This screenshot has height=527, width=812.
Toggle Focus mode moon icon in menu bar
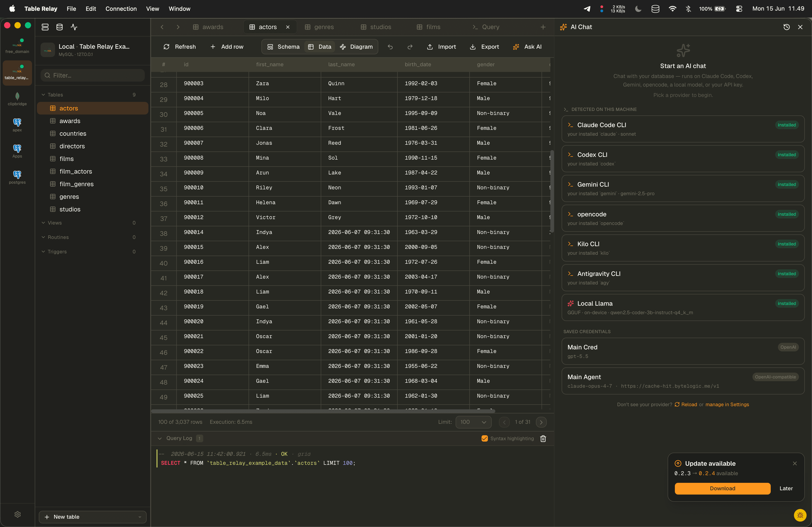638,9
